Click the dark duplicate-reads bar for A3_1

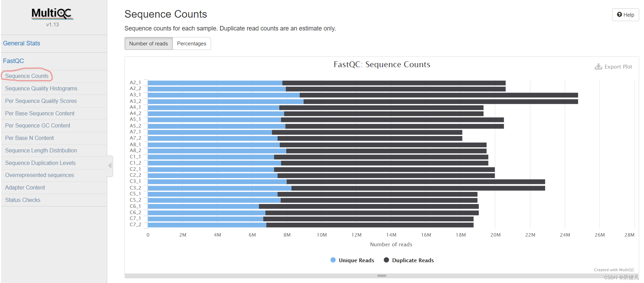coord(439,95)
